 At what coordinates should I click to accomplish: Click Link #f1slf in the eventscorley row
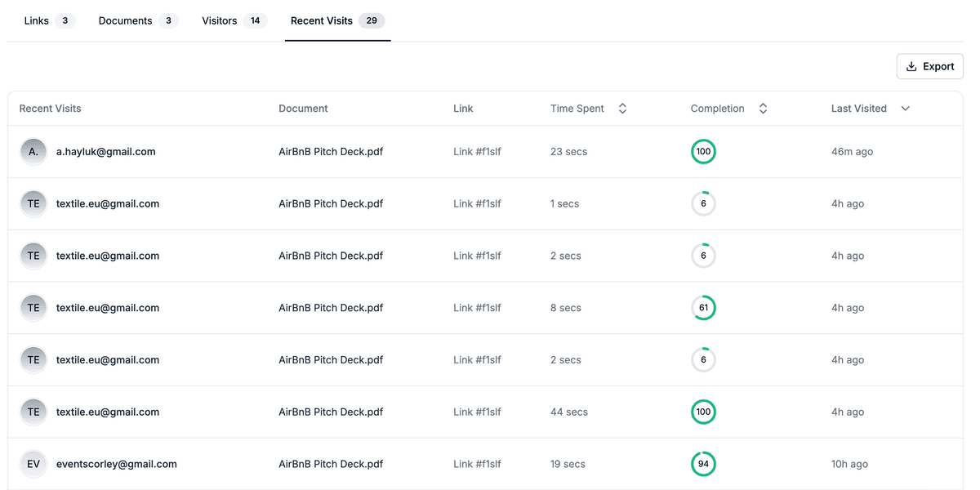(x=477, y=464)
